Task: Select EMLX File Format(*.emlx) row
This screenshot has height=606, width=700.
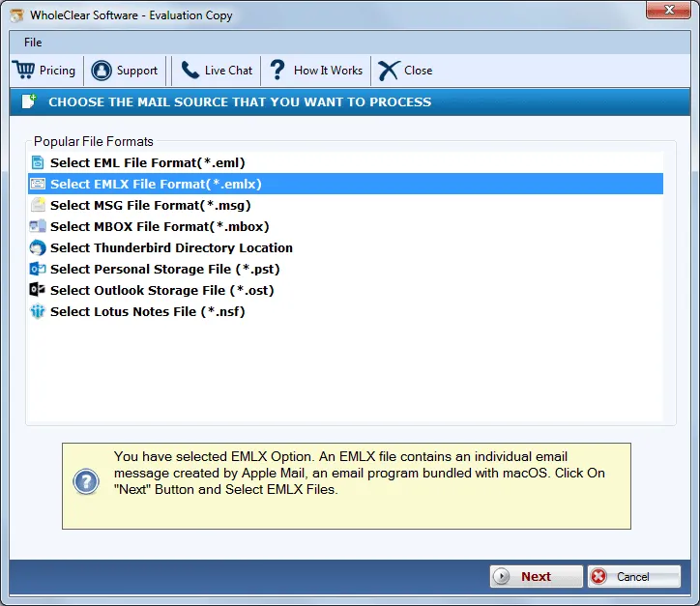Action: point(345,184)
